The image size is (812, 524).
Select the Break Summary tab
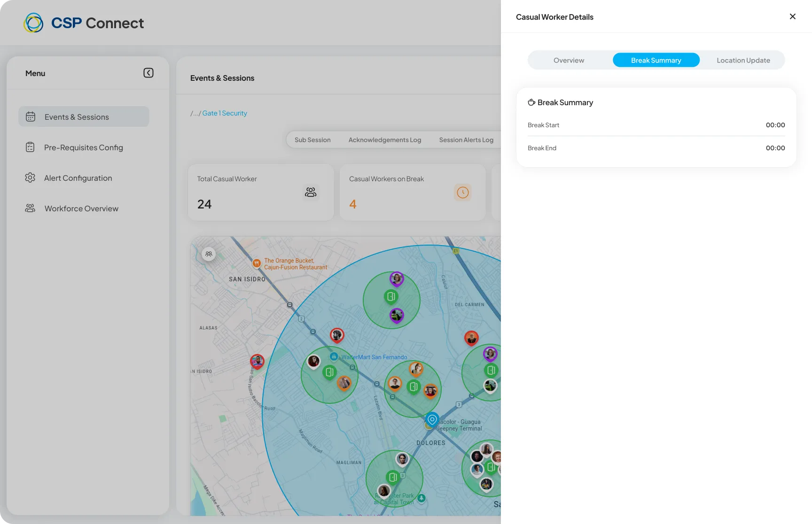[656, 60]
